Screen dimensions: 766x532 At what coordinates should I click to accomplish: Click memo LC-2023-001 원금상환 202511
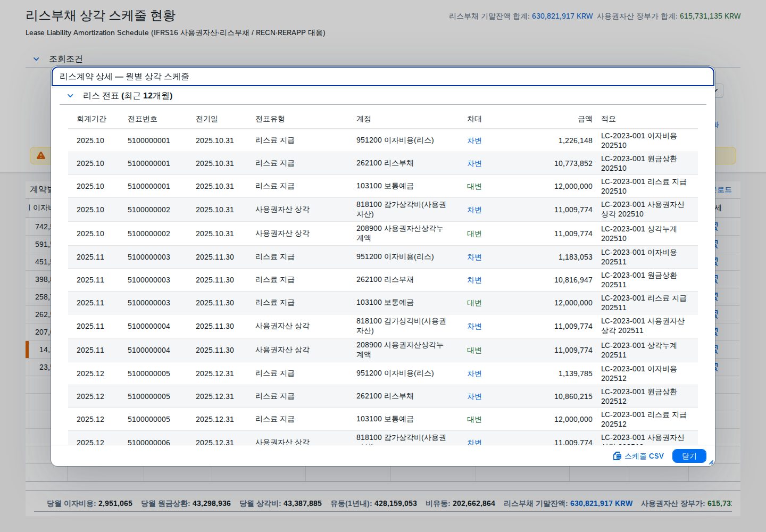(639, 280)
